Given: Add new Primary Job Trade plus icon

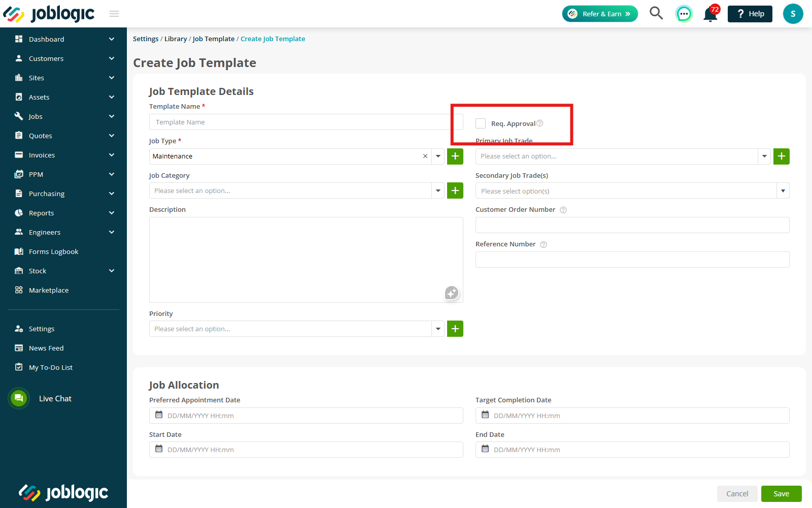Looking at the screenshot, I should click(x=782, y=156).
